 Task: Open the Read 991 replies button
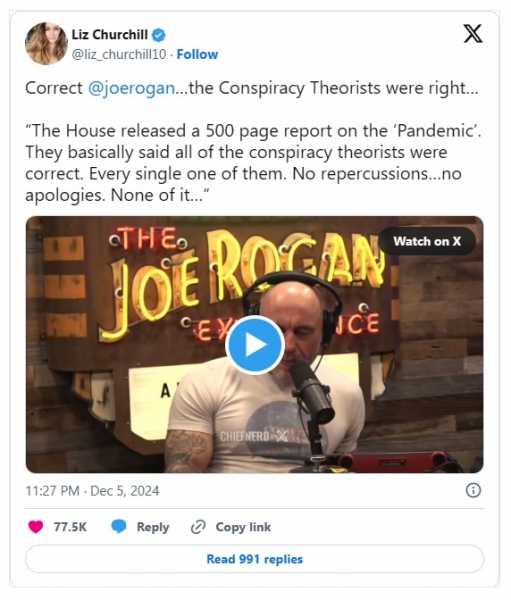click(255, 559)
